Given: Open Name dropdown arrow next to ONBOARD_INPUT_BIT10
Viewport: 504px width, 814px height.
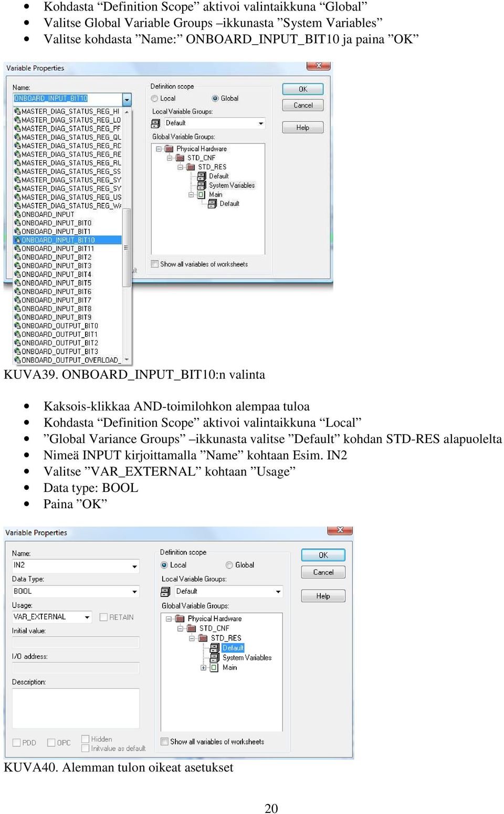Looking at the screenshot, I should click(x=127, y=99).
